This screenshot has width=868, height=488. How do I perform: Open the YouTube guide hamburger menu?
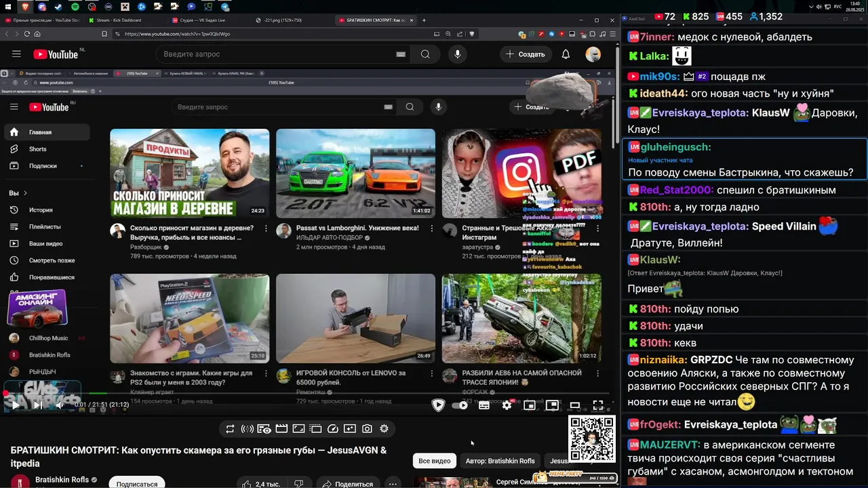click(16, 54)
